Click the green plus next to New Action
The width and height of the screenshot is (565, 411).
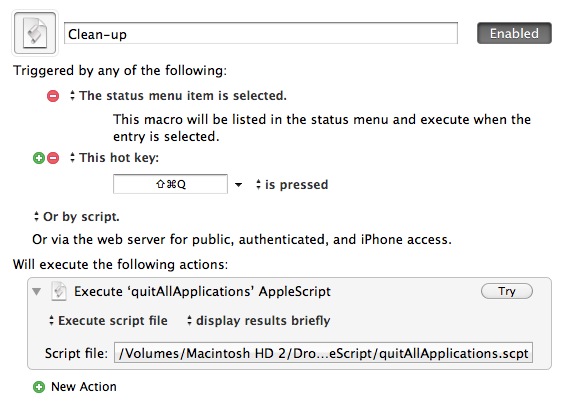pos(39,387)
